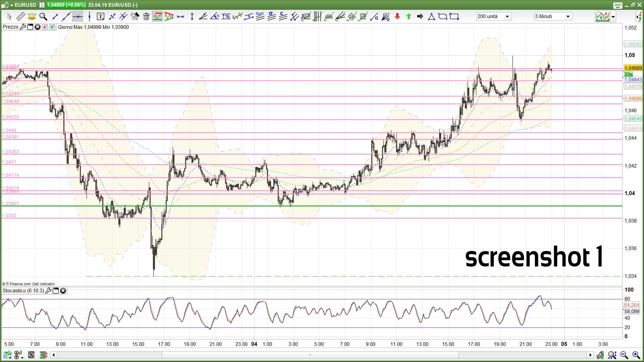Select the ellipse drawing tool
This screenshot has height=362, width=644.
pos(443,16)
